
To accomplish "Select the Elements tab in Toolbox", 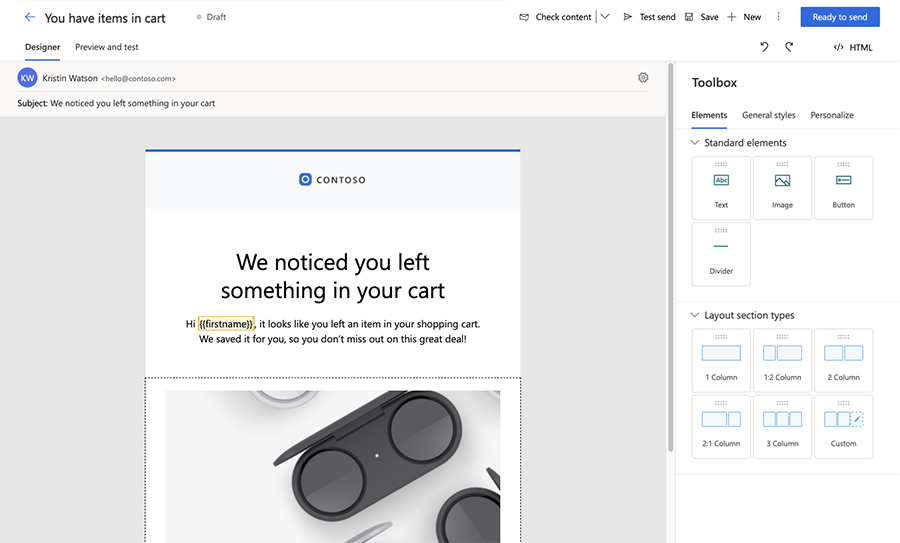I will pos(709,115).
